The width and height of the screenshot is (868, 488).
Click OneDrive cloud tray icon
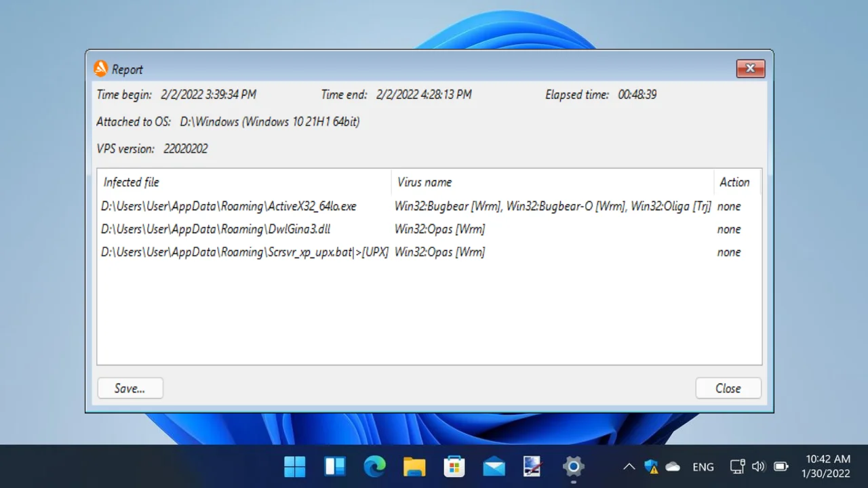click(x=673, y=466)
